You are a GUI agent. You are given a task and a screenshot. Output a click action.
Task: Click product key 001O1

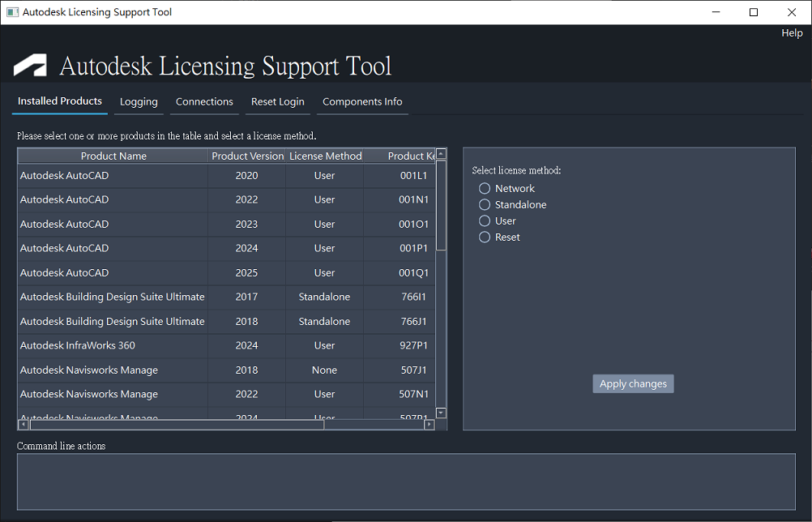(x=413, y=225)
